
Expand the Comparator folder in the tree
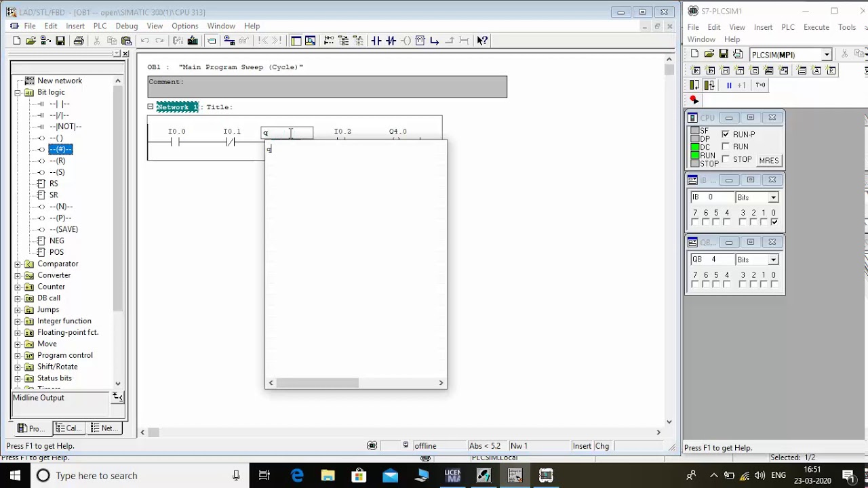(x=18, y=264)
